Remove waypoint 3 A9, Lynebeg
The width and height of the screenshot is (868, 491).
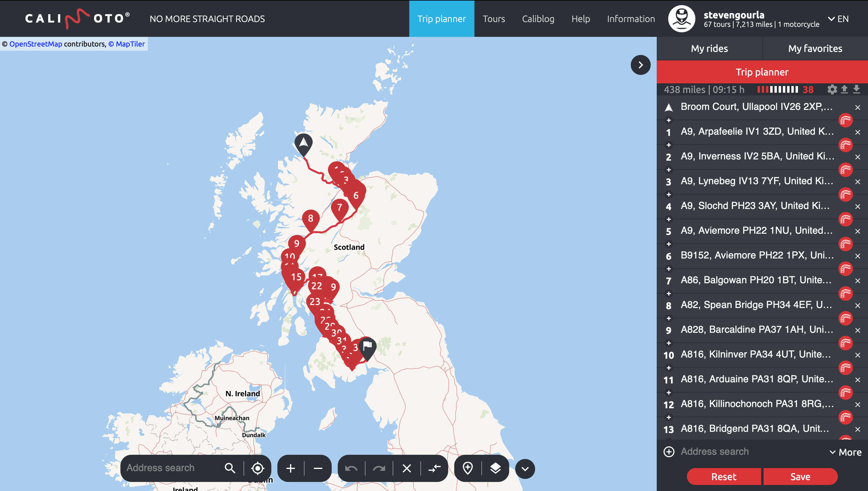(x=857, y=182)
